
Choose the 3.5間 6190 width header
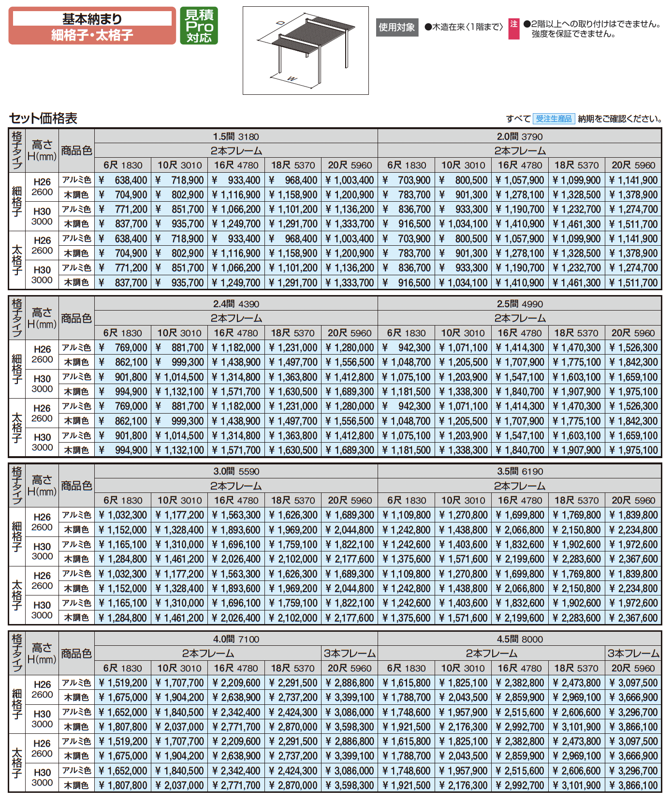(520, 471)
